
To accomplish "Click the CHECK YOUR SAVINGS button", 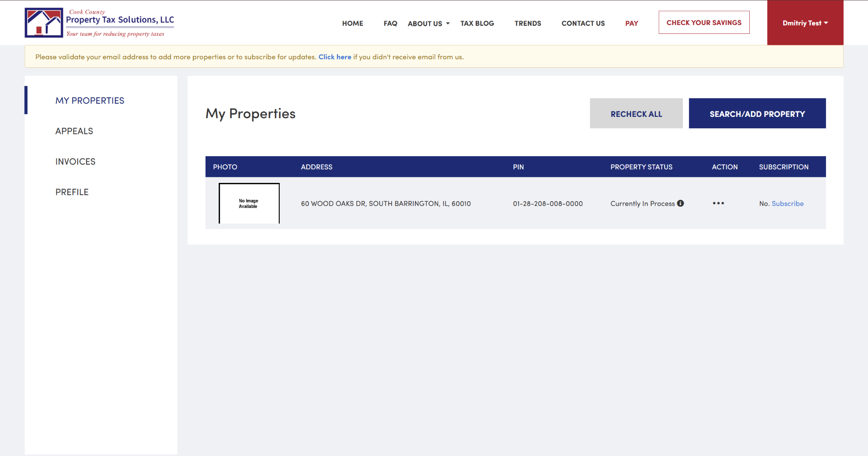I will pyautogui.click(x=704, y=22).
